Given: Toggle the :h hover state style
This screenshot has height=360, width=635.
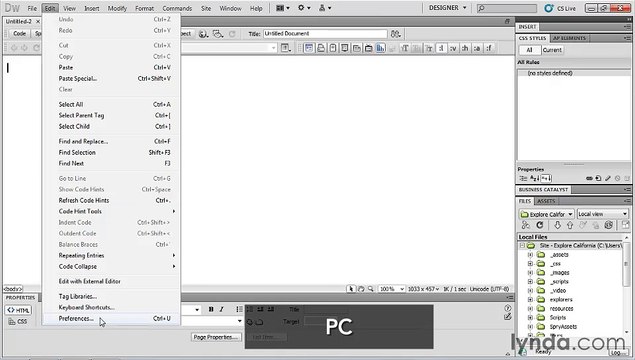Looking at the screenshot, I should click(465, 48).
